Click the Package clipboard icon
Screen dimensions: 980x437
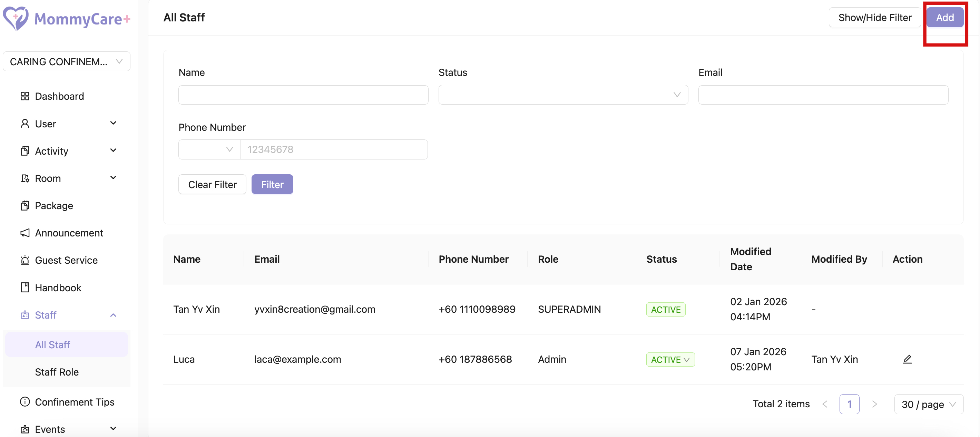pos(25,206)
